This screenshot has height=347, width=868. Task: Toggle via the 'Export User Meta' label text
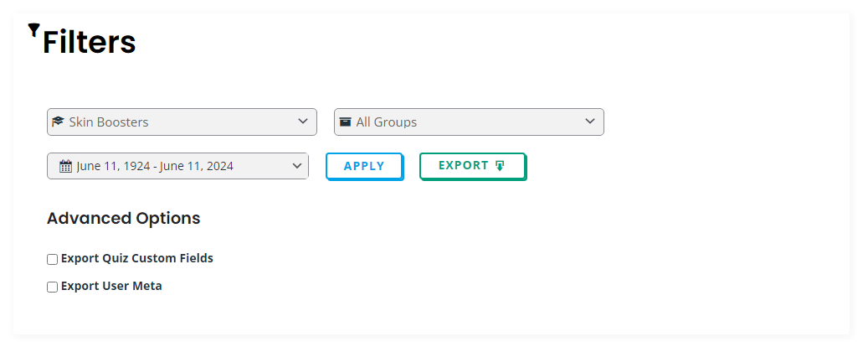click(x=111, y=286)
